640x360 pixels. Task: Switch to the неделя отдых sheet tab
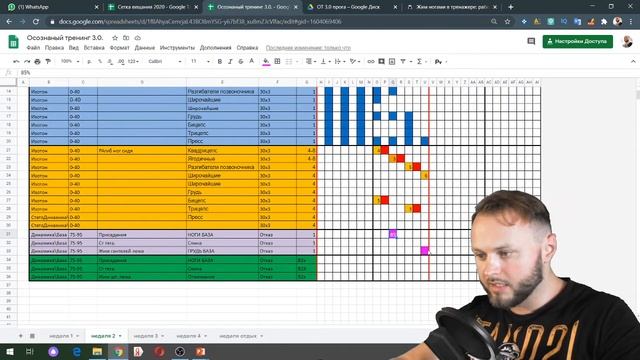[238, 336]
